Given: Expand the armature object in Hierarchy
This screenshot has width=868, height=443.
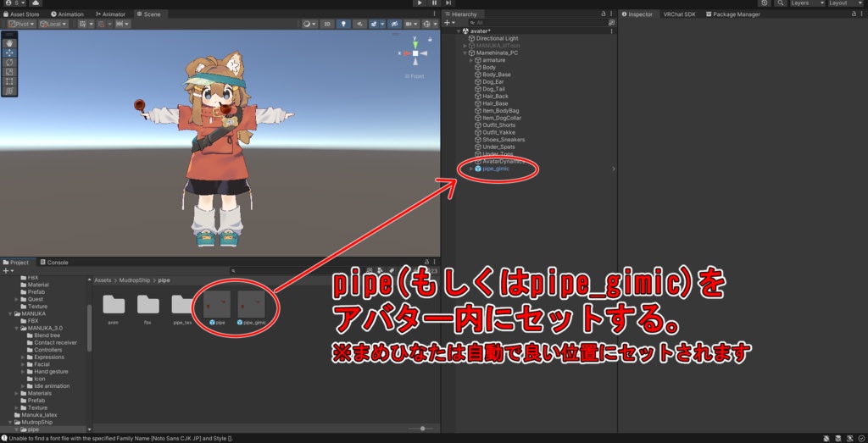Looking at the screenshot, I should (471, 60).
